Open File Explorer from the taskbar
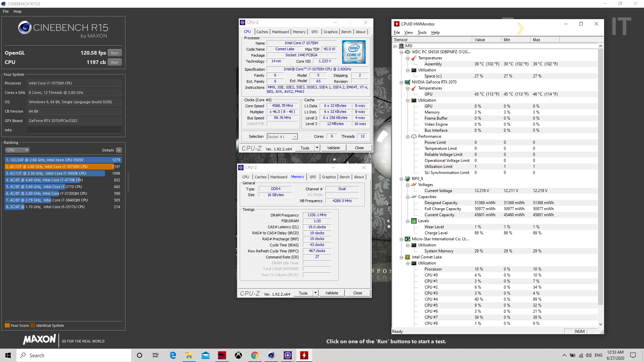 (x=189, y=355)
